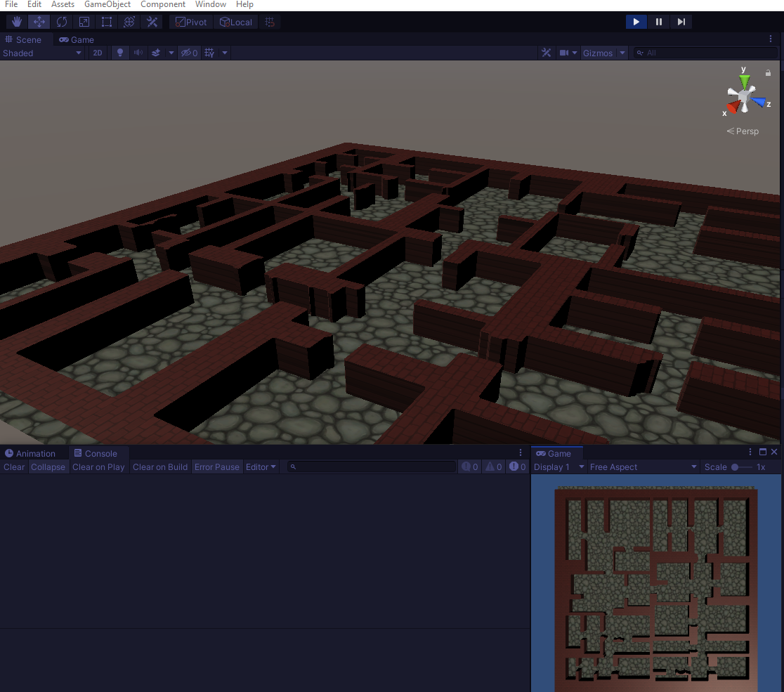
Task: Toggle Gizmos button
Action: (598, 53)
